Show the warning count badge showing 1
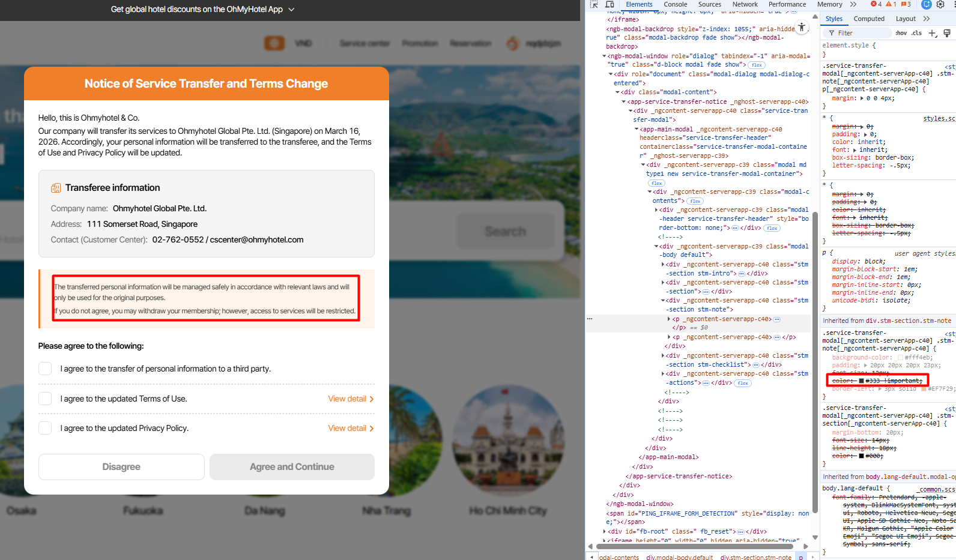This screenshot has height=560, width=956. (x=891, y=4)
